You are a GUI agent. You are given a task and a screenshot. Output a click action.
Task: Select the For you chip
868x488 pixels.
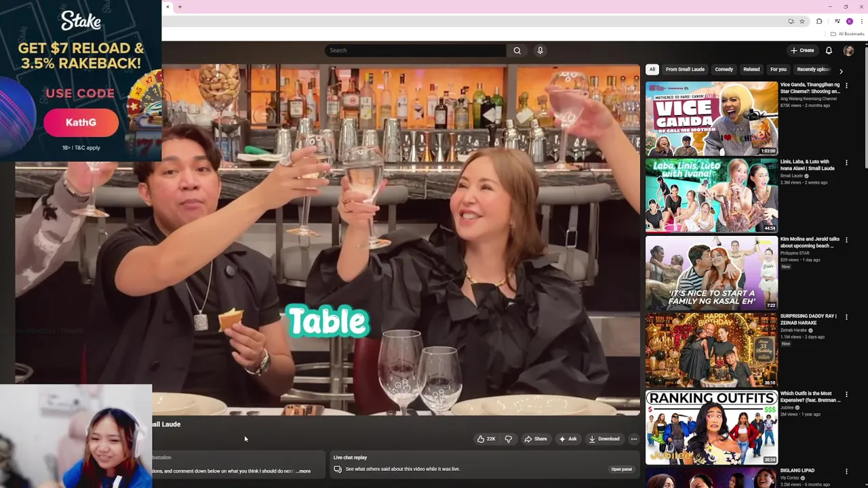coord(778,69)
